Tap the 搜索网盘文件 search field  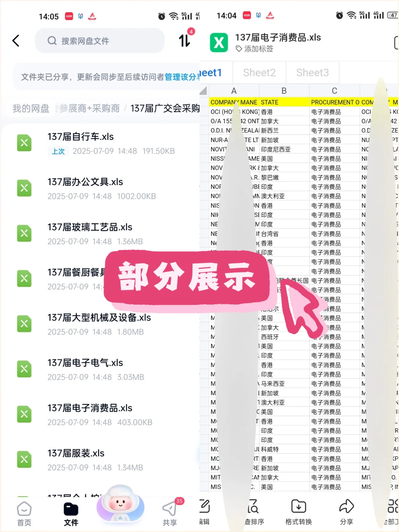(x=99, y=41)
